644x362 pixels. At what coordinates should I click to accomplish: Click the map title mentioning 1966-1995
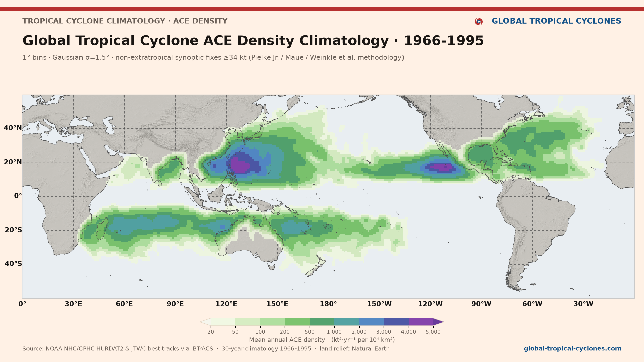click(253, 41)
